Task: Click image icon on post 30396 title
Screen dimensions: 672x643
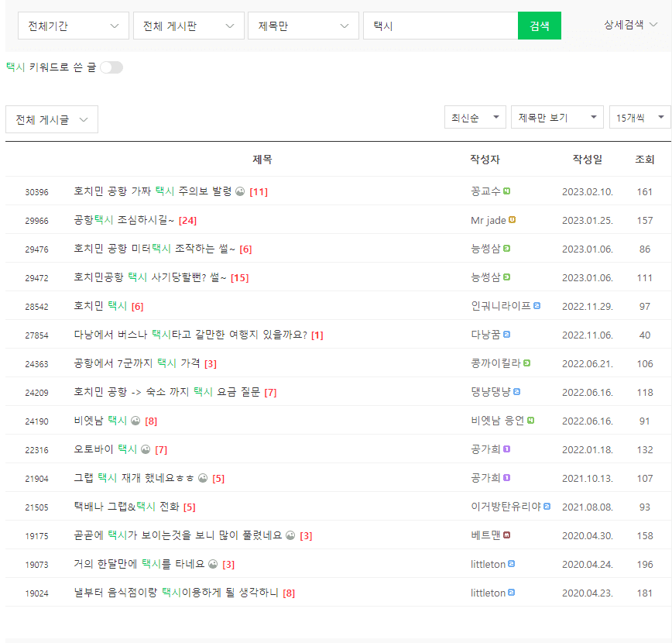Action: click(x=240, y=191)
